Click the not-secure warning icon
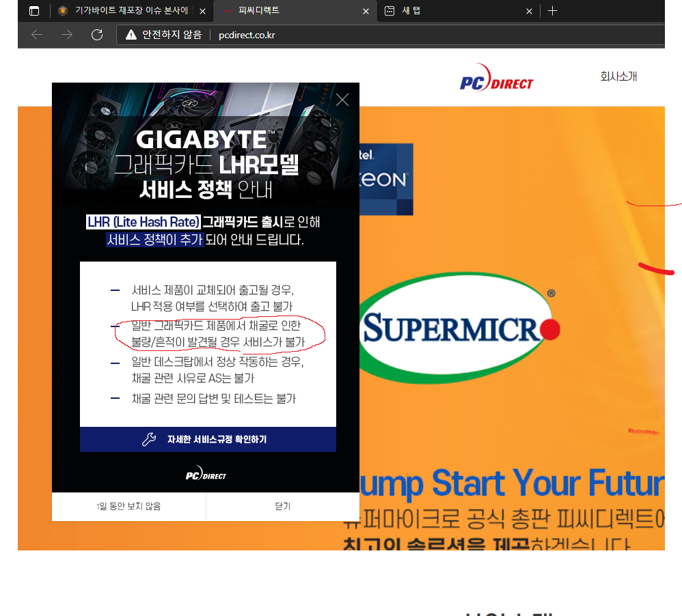Screen dimensions: 682x616 click(x=131, y=35)
